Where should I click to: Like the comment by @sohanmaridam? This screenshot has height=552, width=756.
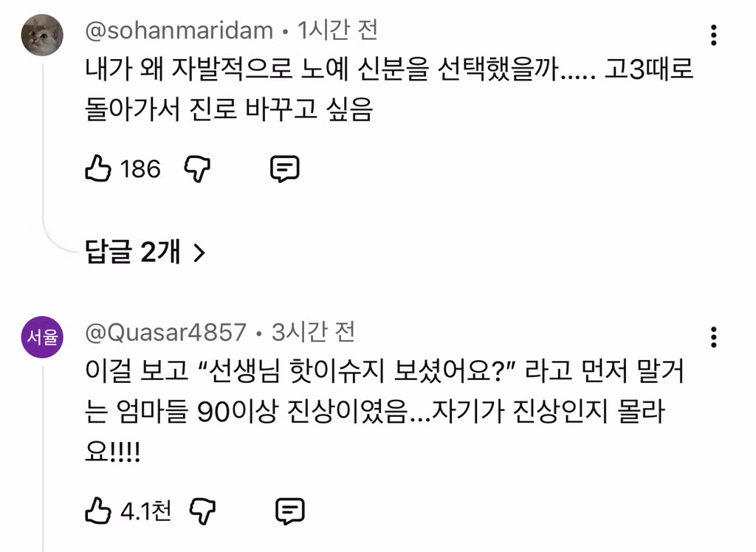(x=100, y=168)
